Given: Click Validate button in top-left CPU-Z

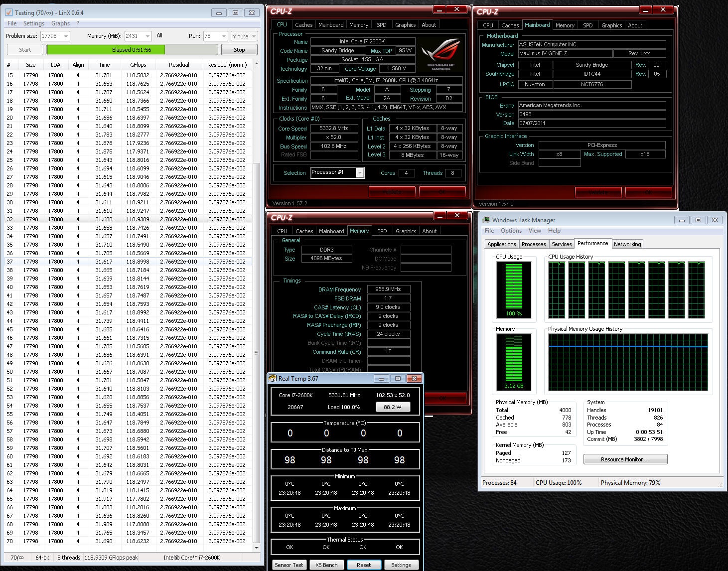Looking at the screenshot, I should [392, 192].
